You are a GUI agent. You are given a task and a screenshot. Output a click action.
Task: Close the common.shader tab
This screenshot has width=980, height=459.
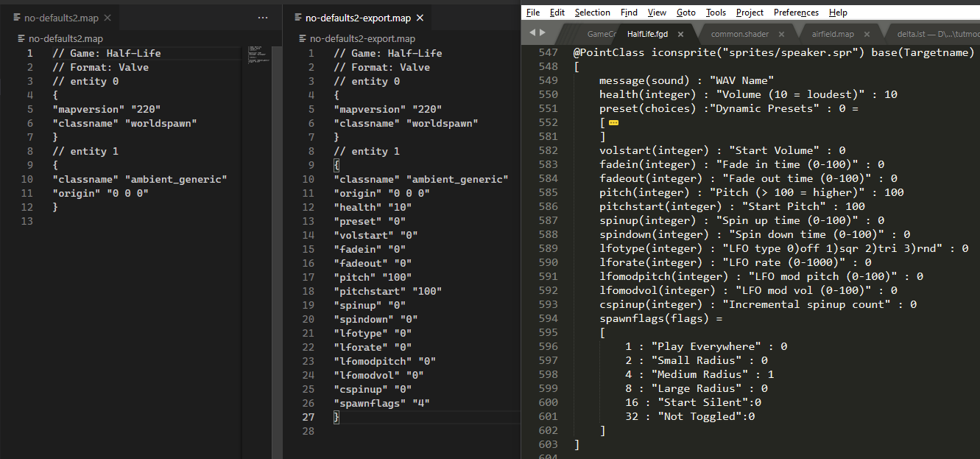[780, 34]
